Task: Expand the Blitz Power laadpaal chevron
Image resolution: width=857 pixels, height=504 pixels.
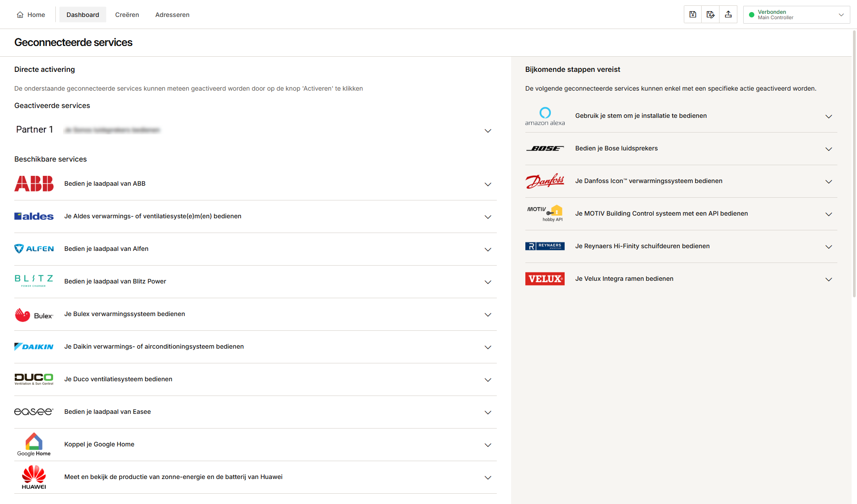Action: pyautogui.click(x=488, y=282)
